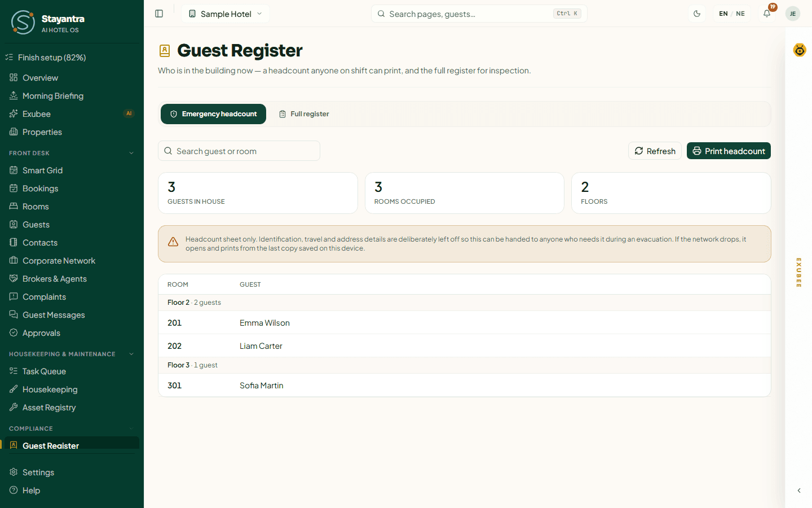Open Contacts page
Screen dimensions: 812x508
coord(72,243)
